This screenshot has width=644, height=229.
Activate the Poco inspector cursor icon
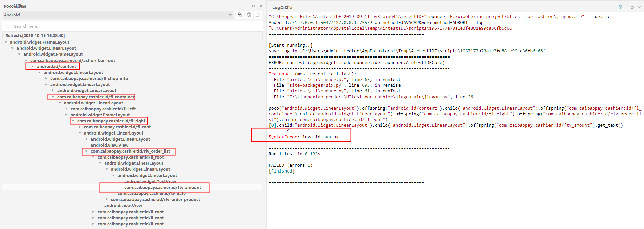click(249, 15)
